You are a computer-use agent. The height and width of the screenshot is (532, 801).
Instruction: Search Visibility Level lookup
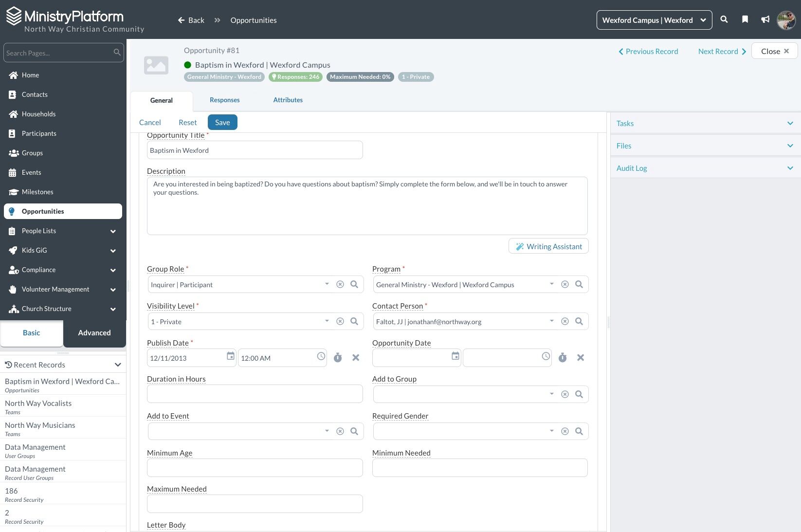coord(354,321)
